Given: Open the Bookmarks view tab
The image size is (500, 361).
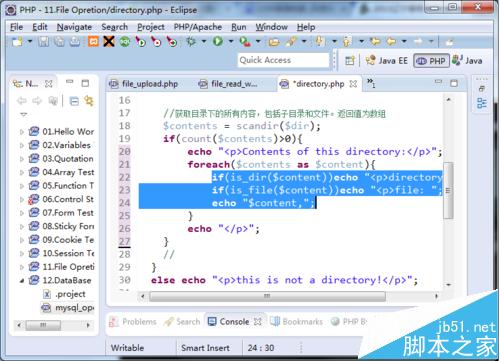Looking at the screenshot, I should tap(296, 322).
